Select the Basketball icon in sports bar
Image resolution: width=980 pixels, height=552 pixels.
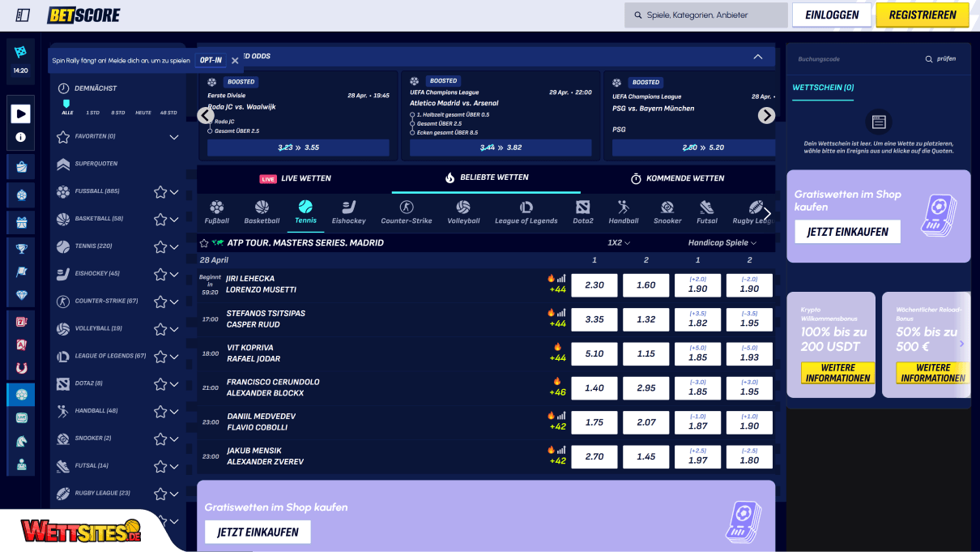coord(262,208)
